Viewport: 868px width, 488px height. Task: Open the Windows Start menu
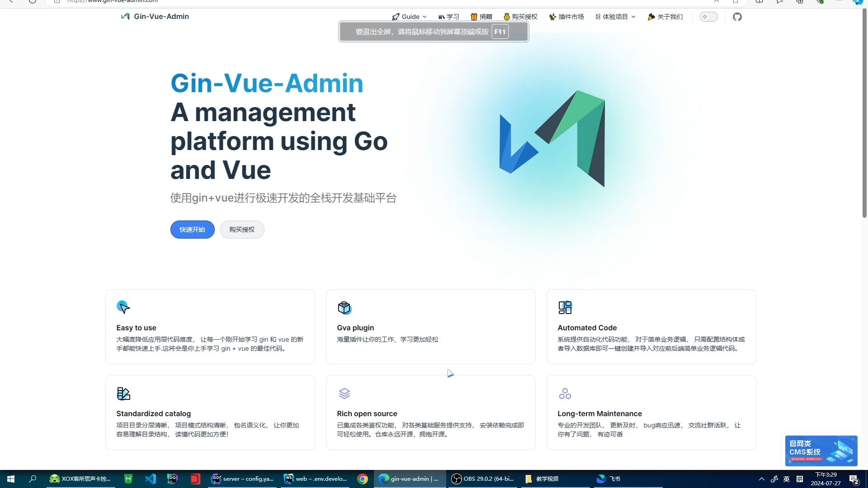coord(11,479)
